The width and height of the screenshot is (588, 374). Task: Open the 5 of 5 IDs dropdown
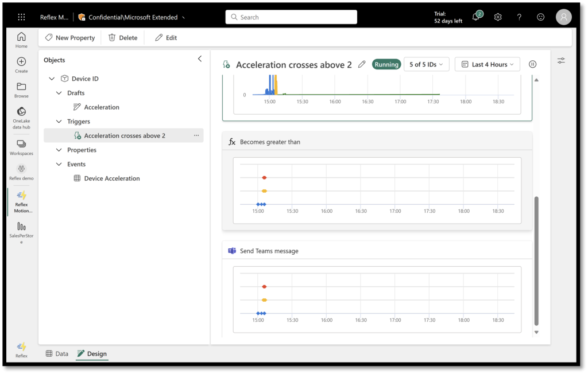426,64
